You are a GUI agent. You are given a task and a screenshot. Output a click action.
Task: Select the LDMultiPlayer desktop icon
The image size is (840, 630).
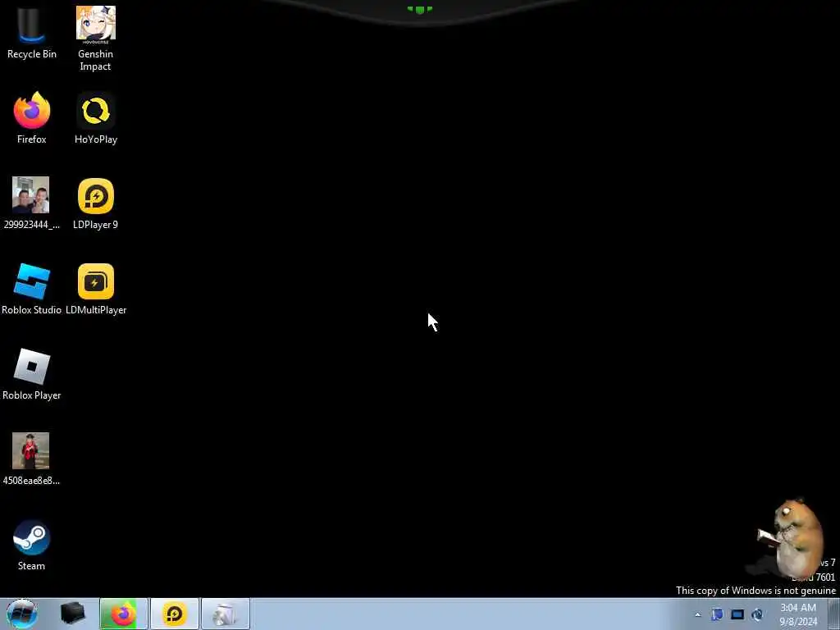tap(96, 289)
